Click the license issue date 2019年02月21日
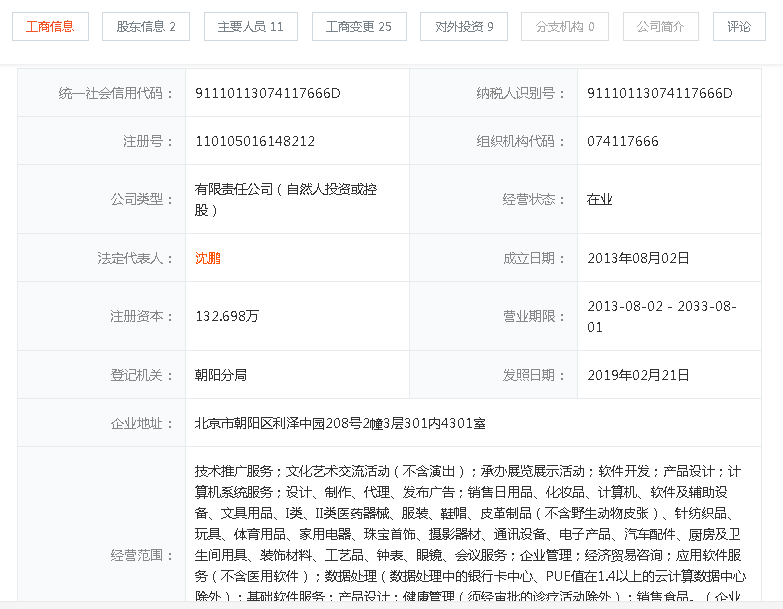The width and height of the screenshot is (783, 609). pos(638,375)
